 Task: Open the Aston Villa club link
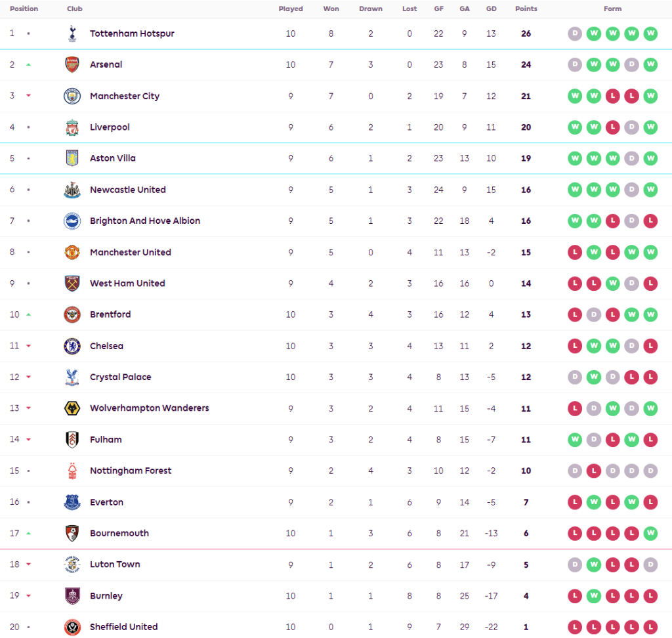click(113, 158)
